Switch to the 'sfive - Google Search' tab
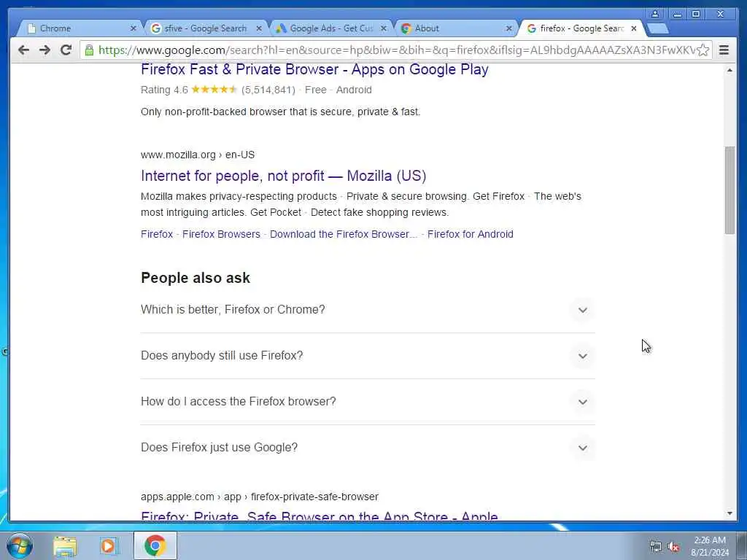The image size is (747, 560). tap(205, 28)
